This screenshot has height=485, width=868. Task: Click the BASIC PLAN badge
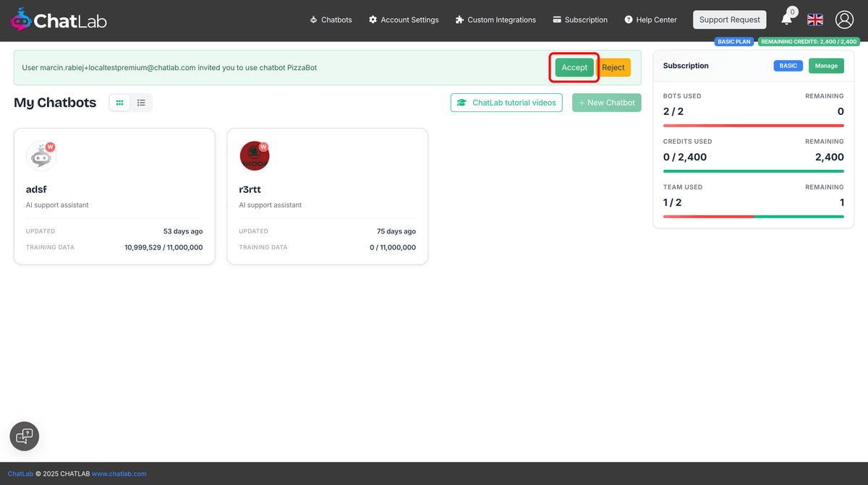coord(734,41)
